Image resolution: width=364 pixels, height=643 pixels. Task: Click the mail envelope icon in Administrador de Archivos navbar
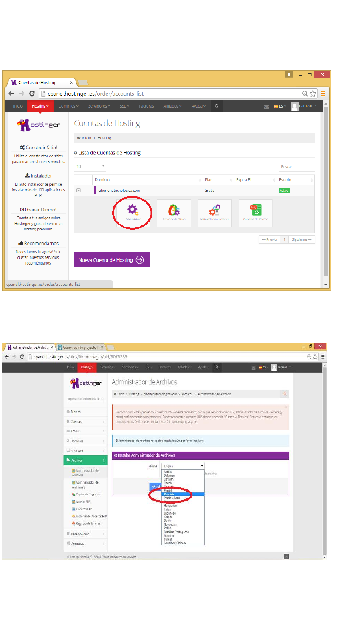pyautogui.click(x=253, y=367)
